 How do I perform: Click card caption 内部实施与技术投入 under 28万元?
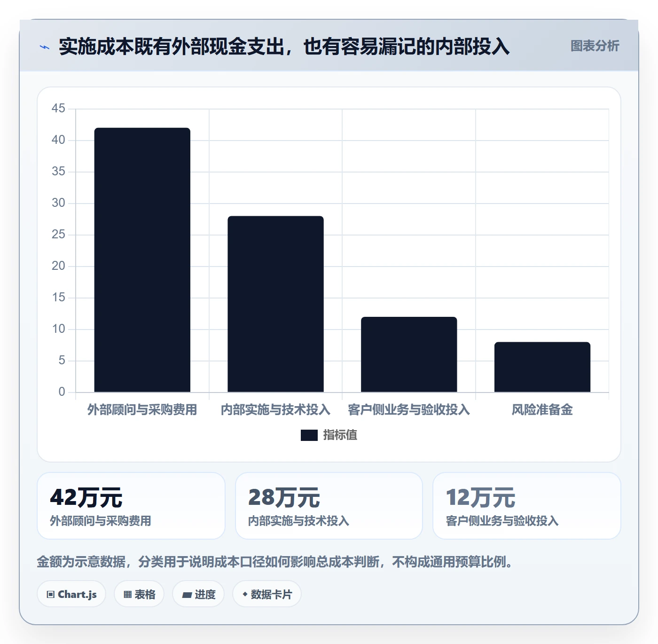298,521
